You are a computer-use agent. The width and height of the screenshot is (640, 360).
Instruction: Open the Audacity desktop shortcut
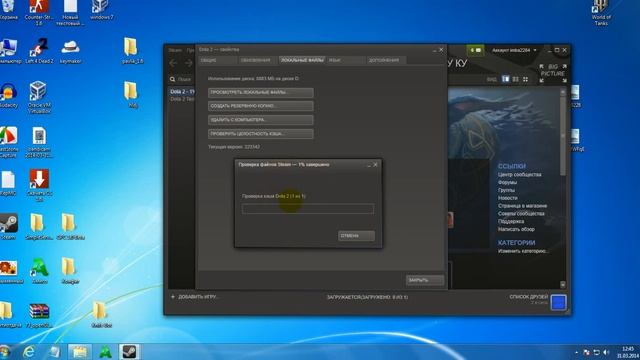coord(9,95)
